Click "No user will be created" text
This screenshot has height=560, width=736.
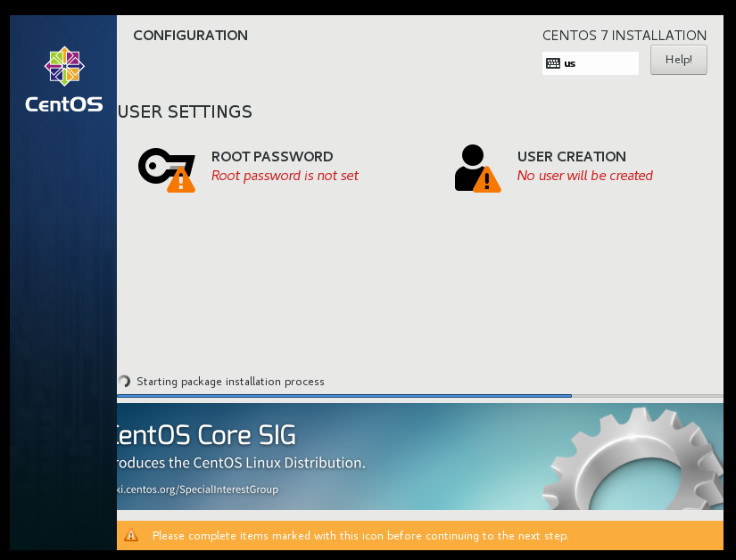[x=585, y=176]
